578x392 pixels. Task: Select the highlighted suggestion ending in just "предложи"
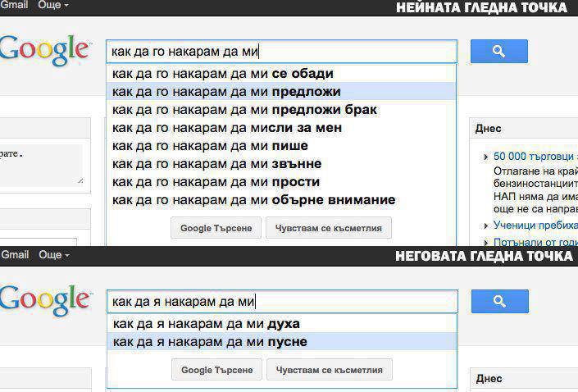(x=281, y=92)
